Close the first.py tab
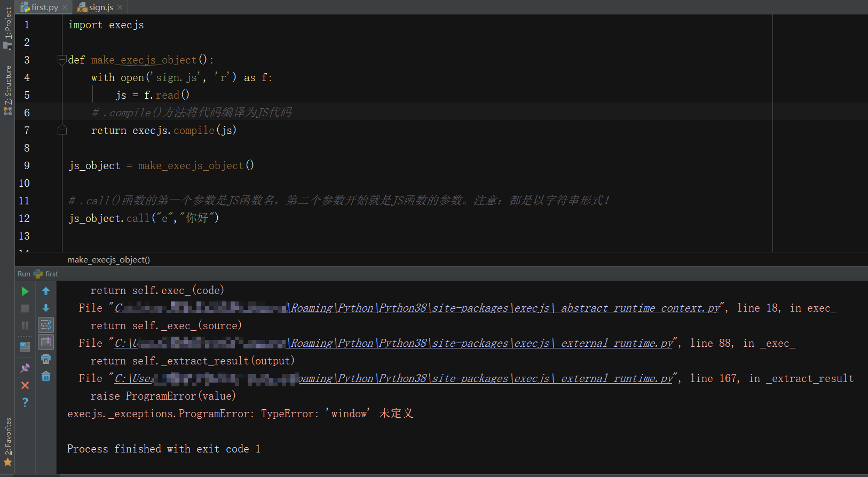Screen dimensions: 868x477 tap(65, 7)
